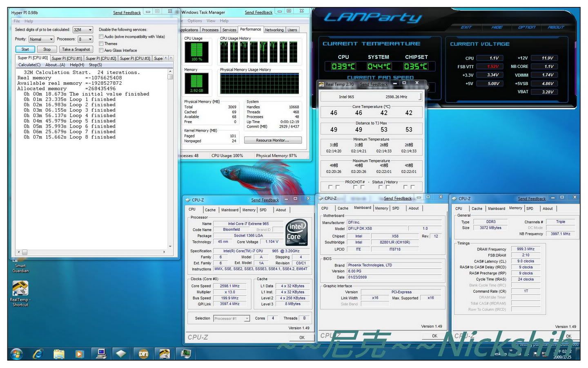The height and width of the screenshot is (368, 588).
Task: Open the media player taskbar icon
Action: click(x=79, y=354)
